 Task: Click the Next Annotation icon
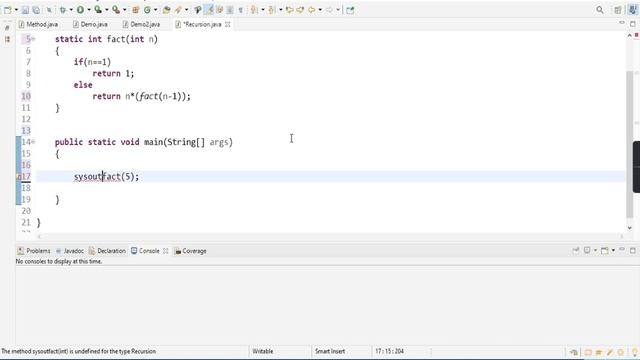click(253, 10)
